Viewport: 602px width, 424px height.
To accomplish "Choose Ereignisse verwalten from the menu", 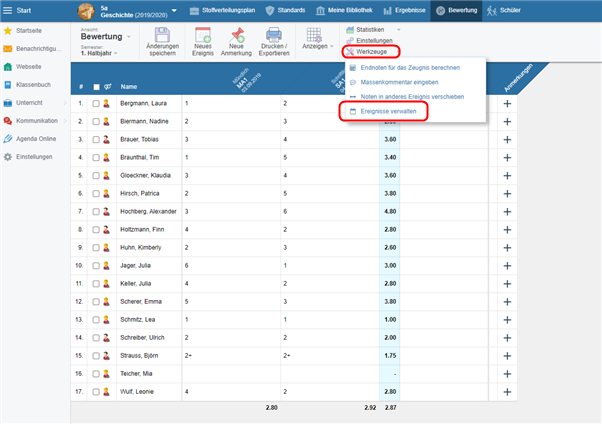I will [x=388, y=111].
